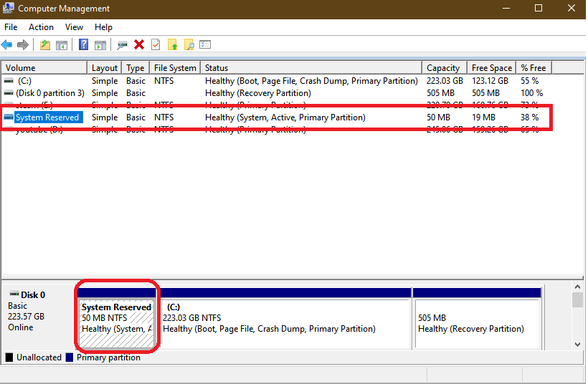Viewport: 588px width, 384px height.
Task: Click the drive icon beside (C:) volume
Action: tap(9, 81)
